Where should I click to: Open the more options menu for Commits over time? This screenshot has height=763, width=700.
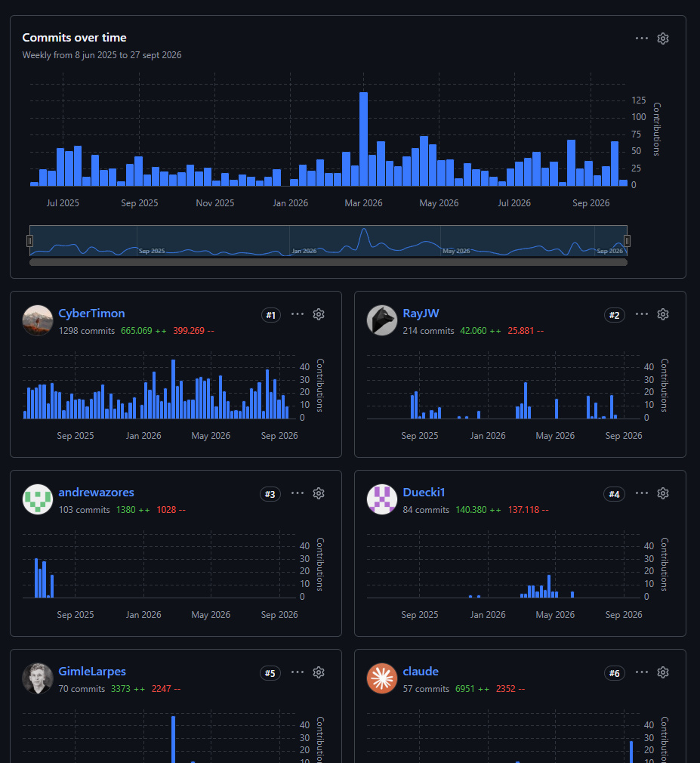[x=642, y=38]
